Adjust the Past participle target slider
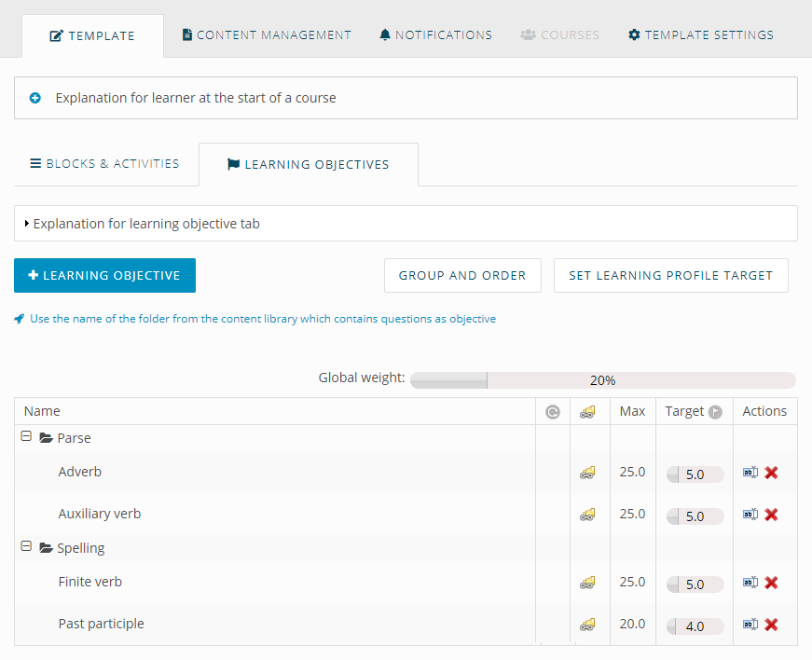Screen dimensions: 812x660 695,626
